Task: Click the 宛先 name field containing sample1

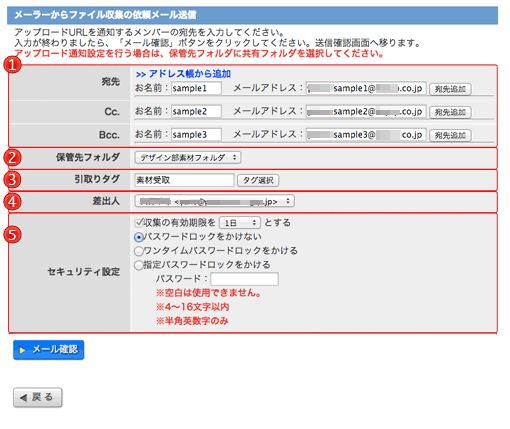Action: click(x=196, y=88)
